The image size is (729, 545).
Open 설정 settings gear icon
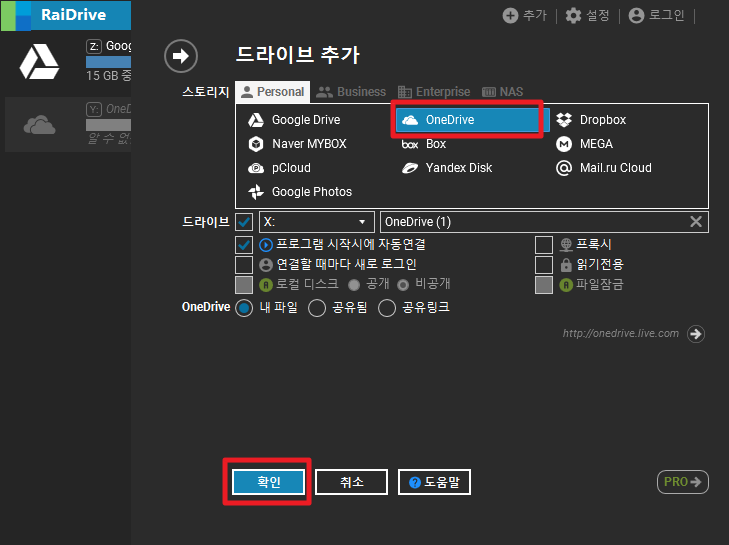[x=573, y=15]
